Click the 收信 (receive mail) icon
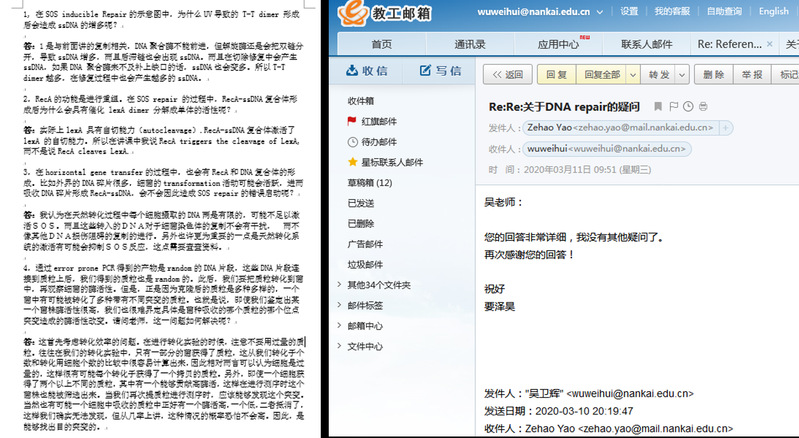799x438 pixels. (353, 71)
